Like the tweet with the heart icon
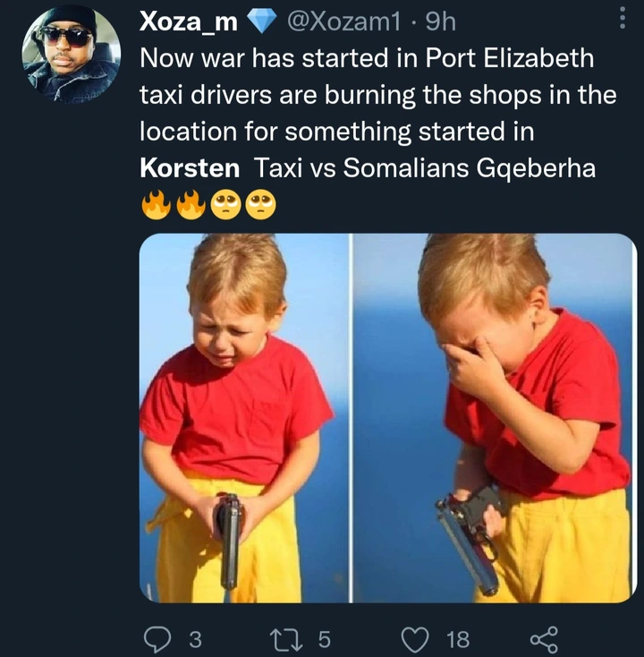 pyautogui.click(x=415, y=640)
